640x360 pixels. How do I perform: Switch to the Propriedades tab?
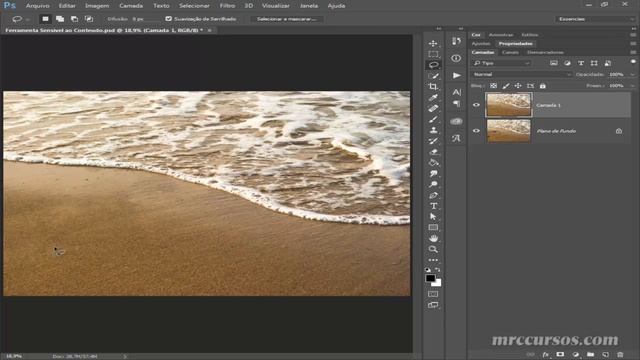tap(516, 43)
